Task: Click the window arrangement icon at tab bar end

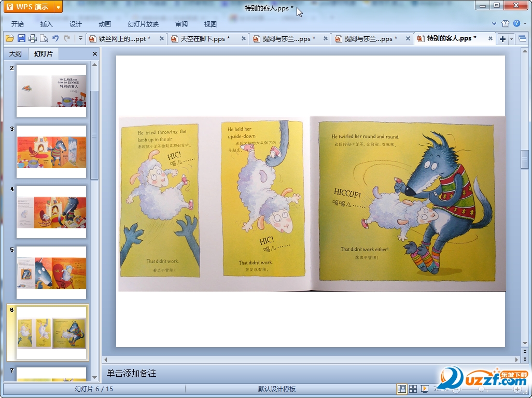Action: (523, 39)
